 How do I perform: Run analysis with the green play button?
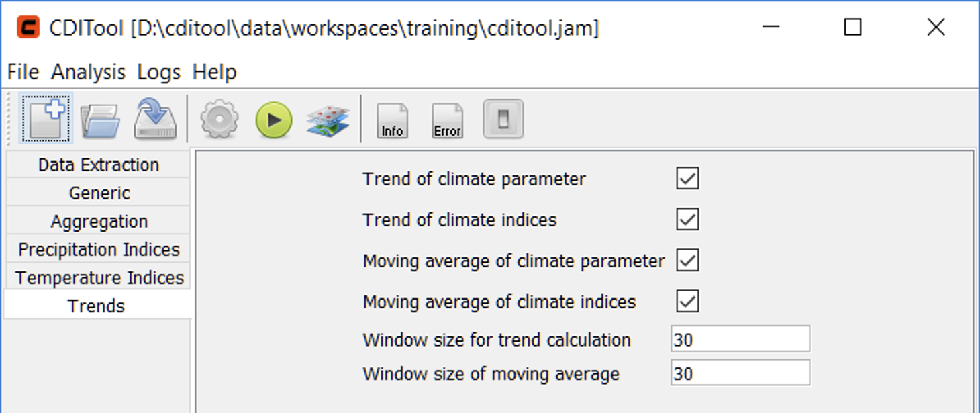pyautogui.click(x=274, y=121)
